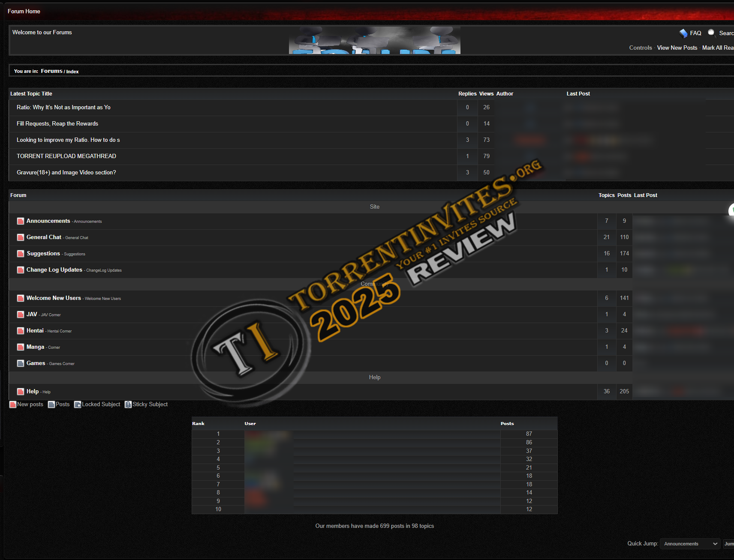Open the Hentai forum

click(x=35, y=331)
